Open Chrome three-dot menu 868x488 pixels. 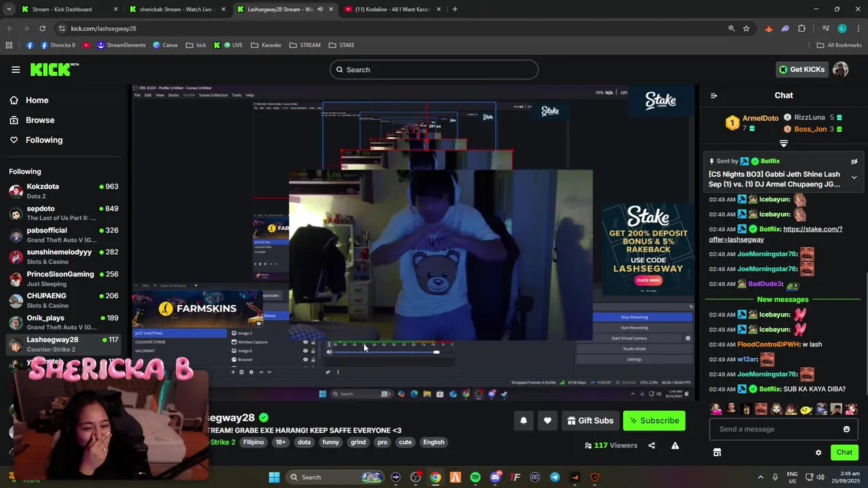coord(858,28)
